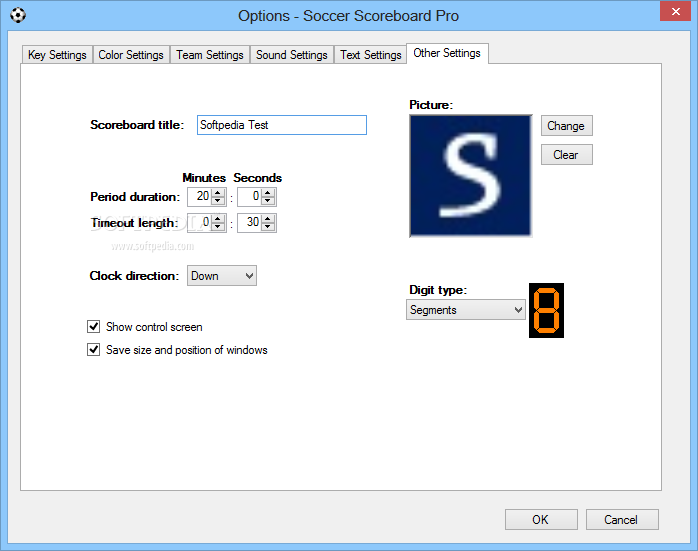
Task: Open the Digit type dropdown
Action: [x=466, y=310]
